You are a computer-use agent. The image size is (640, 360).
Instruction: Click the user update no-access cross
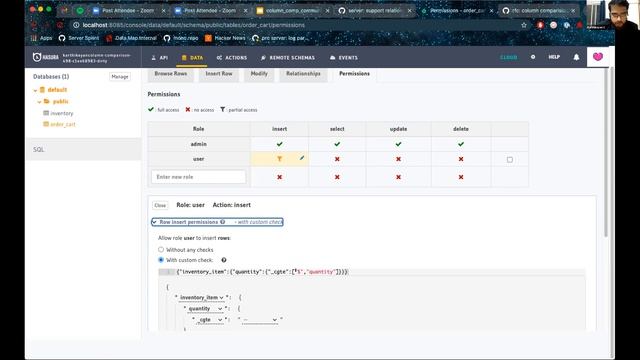click(x=398, y=159)
